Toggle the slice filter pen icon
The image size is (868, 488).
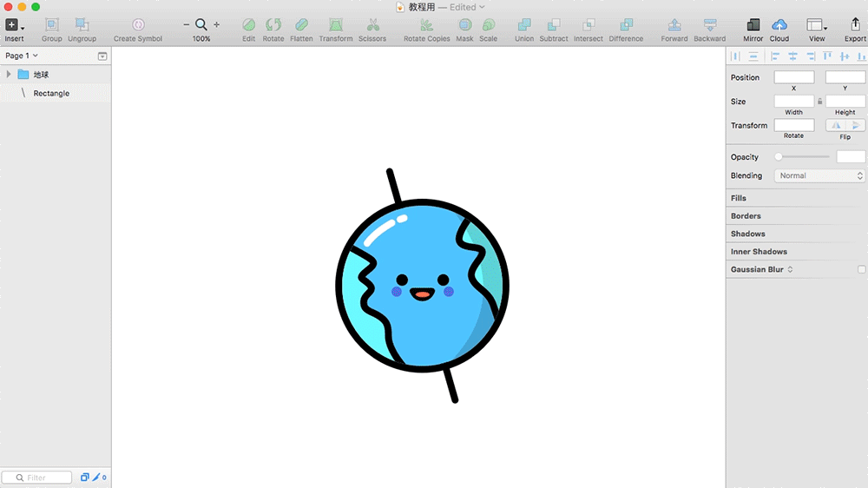tap(96, 477)
